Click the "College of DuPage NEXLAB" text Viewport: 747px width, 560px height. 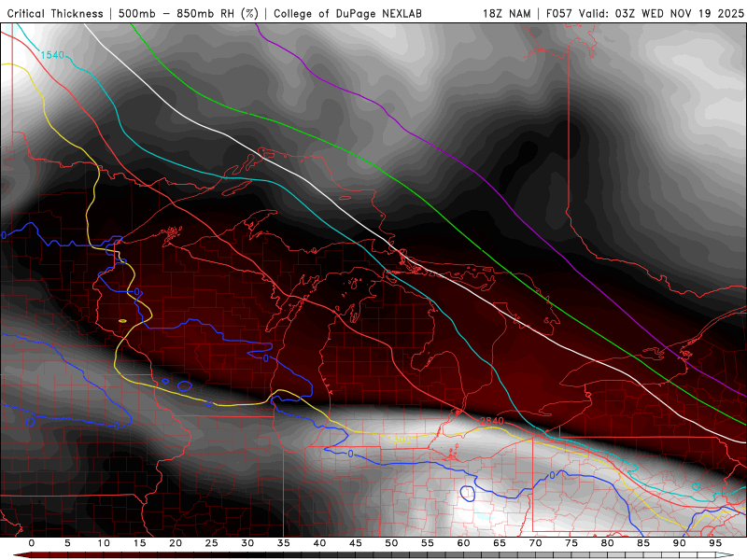click(x=347, y=14)
